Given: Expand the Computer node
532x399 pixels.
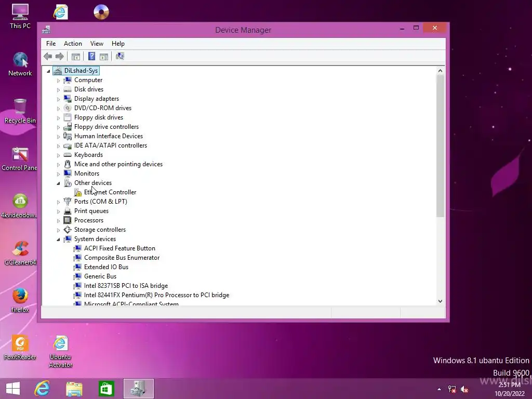Looking at the screenshot, I should tap(58, 81).
